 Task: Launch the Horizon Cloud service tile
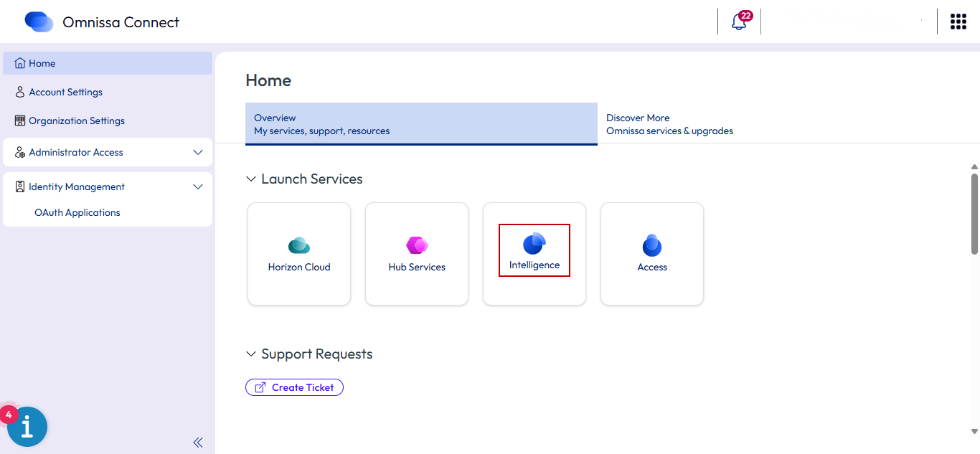click(299, 254)
